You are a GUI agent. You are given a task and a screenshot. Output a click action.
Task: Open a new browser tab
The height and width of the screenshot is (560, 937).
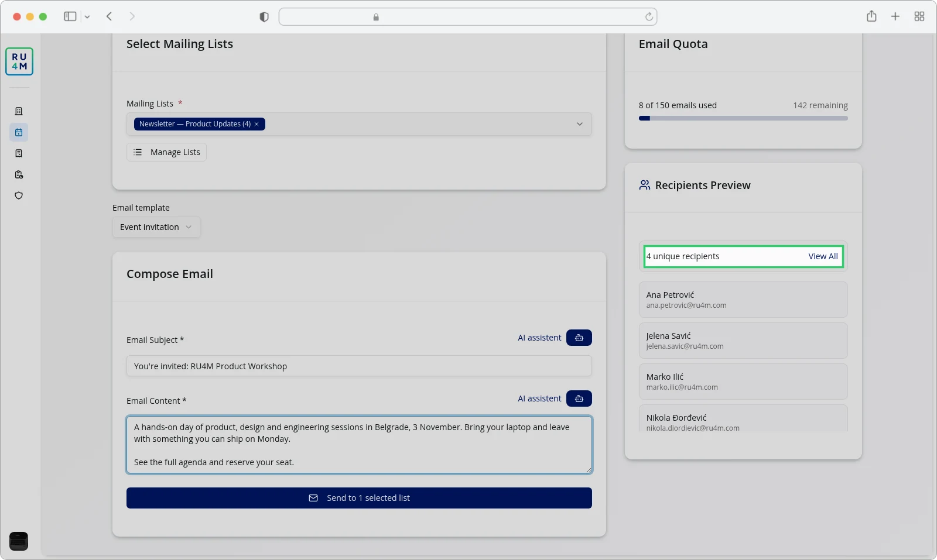pos(895,16)
